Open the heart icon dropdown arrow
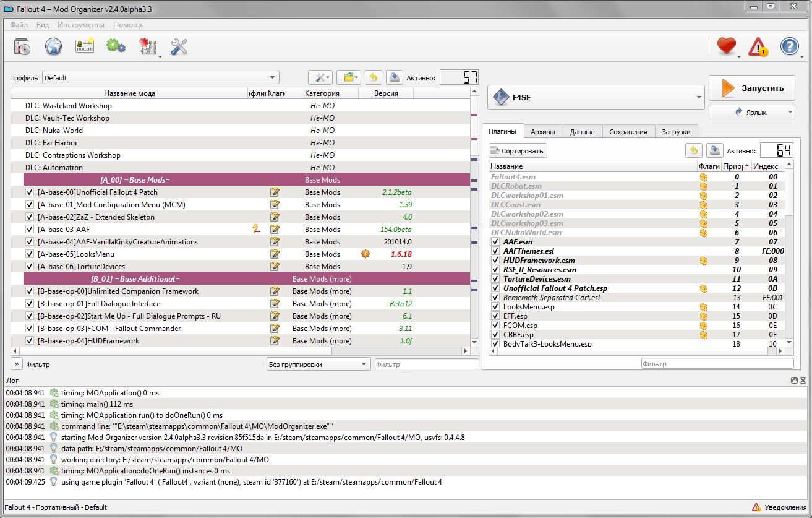 738,57
